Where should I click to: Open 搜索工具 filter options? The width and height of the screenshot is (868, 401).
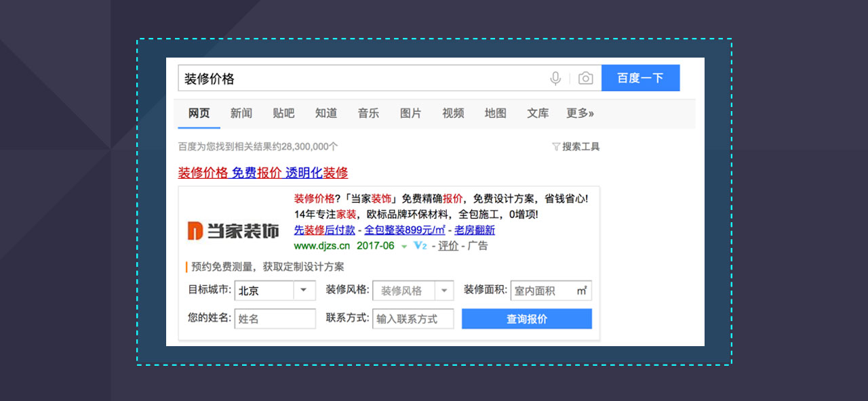pos(576,146)
